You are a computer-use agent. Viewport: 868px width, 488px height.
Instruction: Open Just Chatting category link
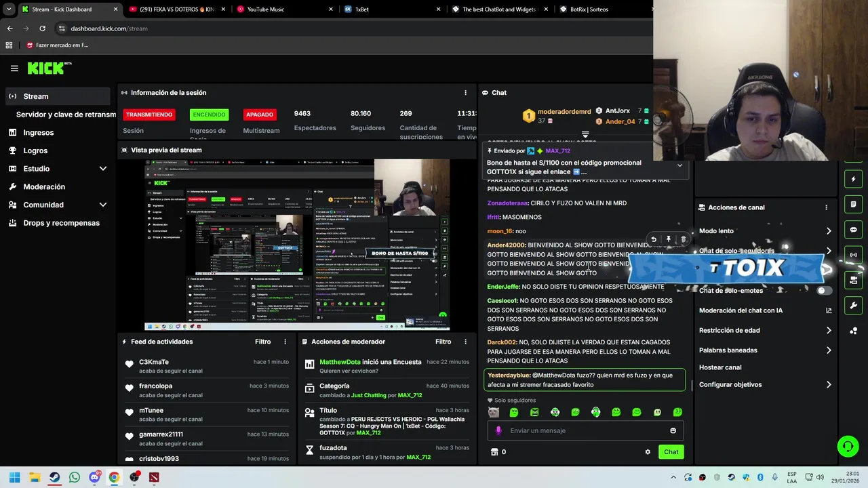tap(368, 395)
